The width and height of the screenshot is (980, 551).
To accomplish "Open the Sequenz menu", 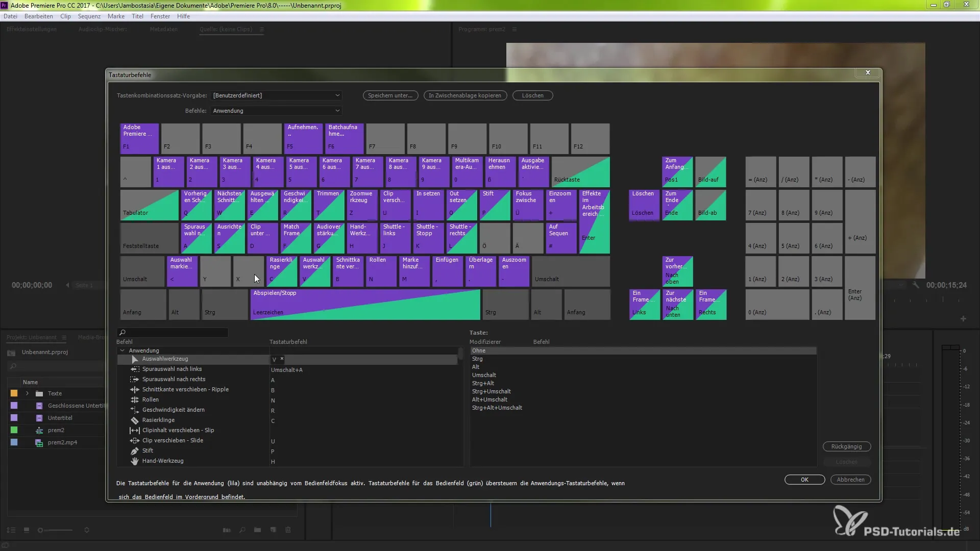I will (x=89, y=16).
